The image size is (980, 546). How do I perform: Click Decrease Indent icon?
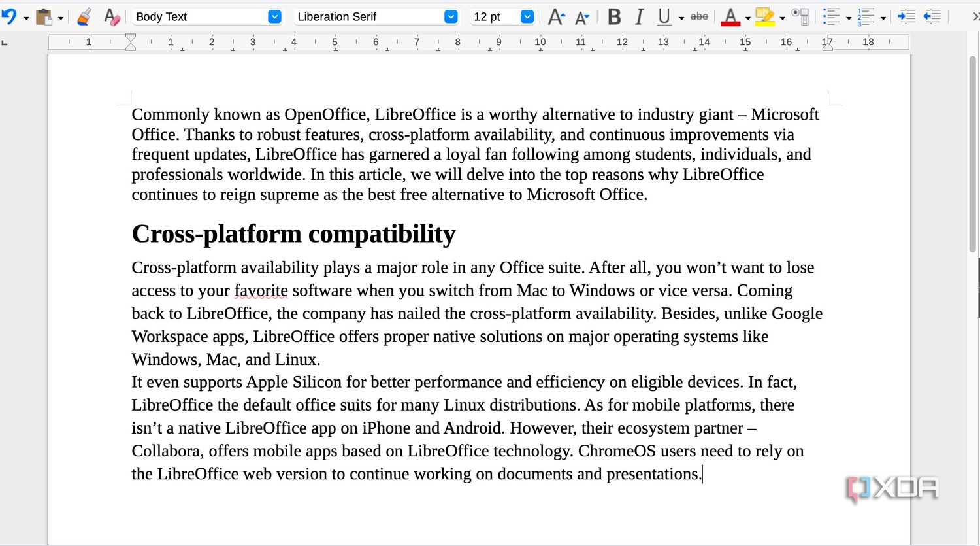coord(932,17)
